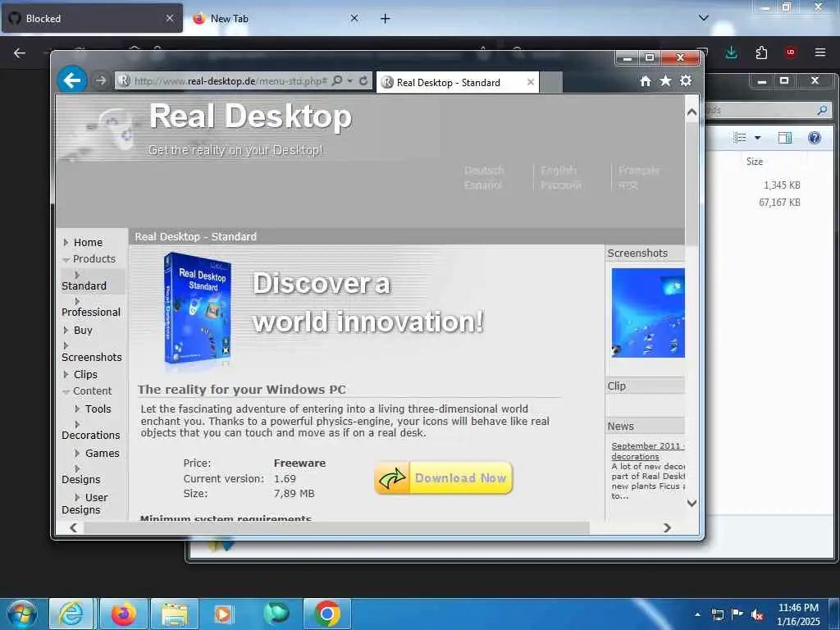Close the New Tab in Firefox
The image size is (840, 630).
(354, 19)
